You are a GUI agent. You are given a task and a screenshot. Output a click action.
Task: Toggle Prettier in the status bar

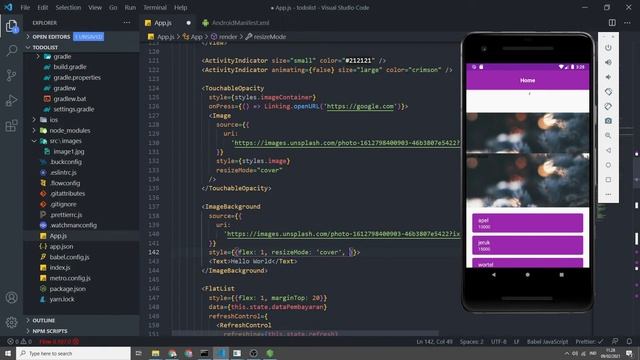click(589, 341)
